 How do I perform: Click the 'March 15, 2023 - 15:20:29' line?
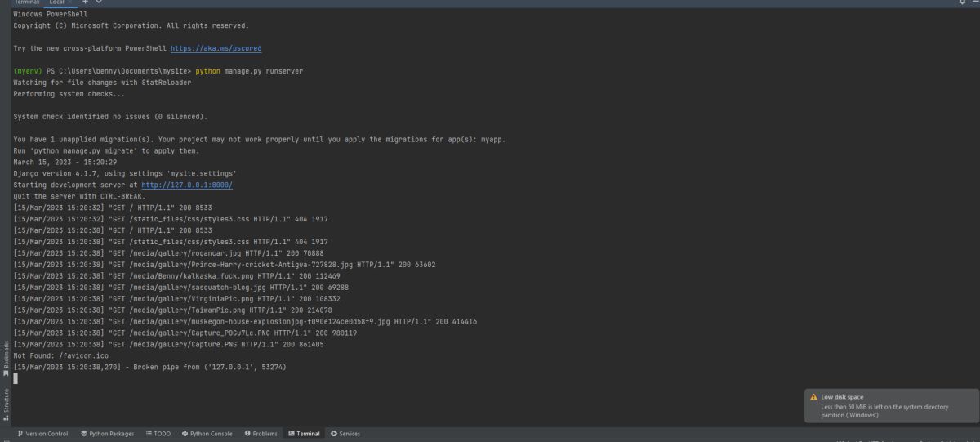point(65,162)
